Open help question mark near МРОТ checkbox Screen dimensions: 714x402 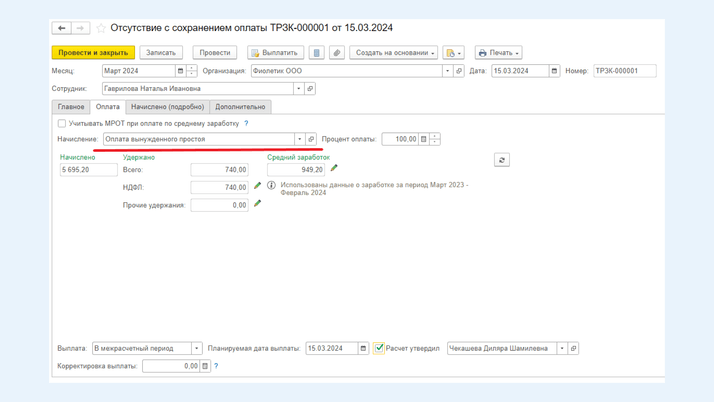click(x=246, y=123)
